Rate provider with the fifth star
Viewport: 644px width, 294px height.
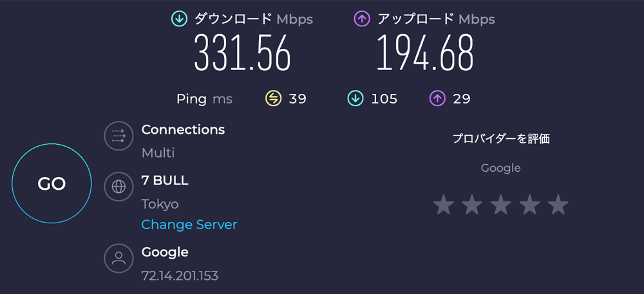(558, 205)
